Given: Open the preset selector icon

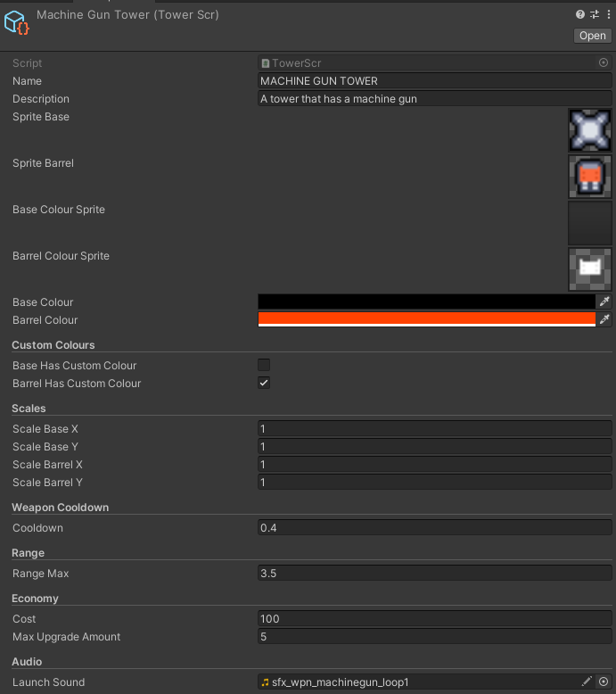Looking at the screenshot, I should coord(595,14).
